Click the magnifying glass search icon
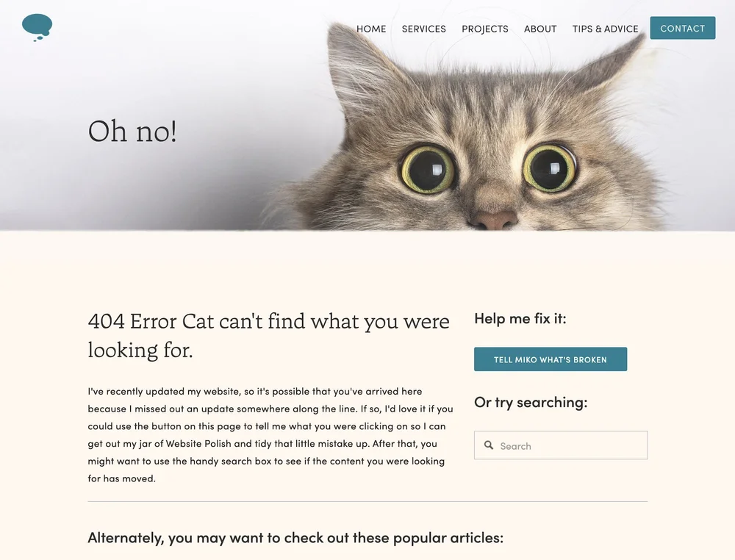The height and width of the screenshot is (560, 735). pos(489,445)
